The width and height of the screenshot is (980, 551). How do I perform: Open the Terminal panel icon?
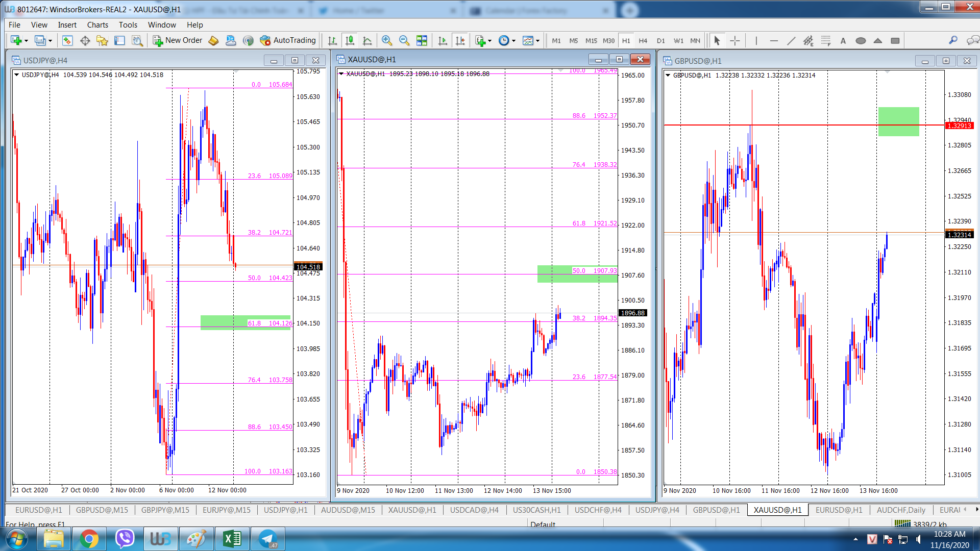point(119,40)
